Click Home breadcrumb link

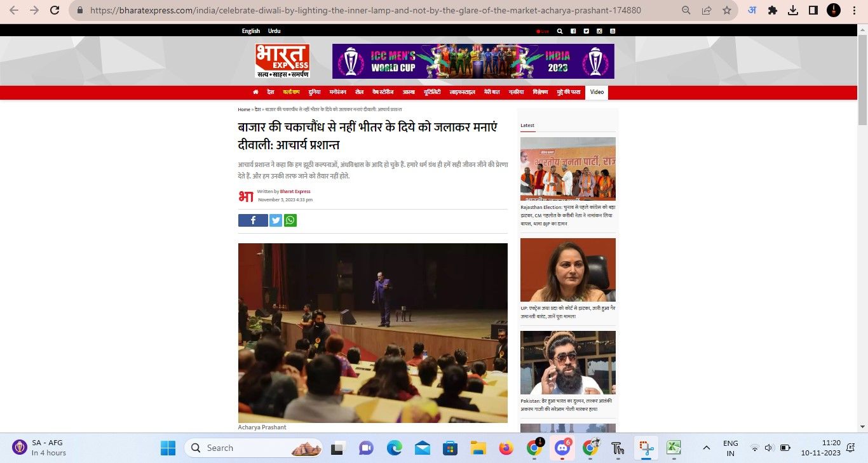click(244, 110)
